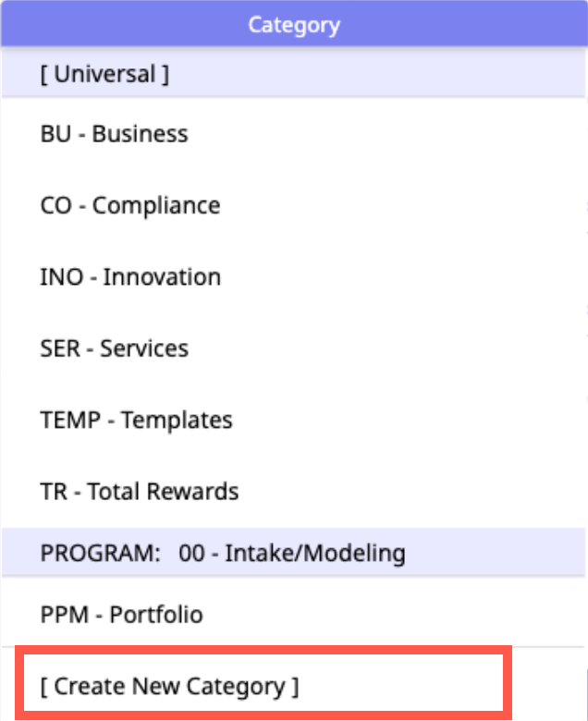
Task: Click the purple Category title bar
Action: click(x=293, y=25)
